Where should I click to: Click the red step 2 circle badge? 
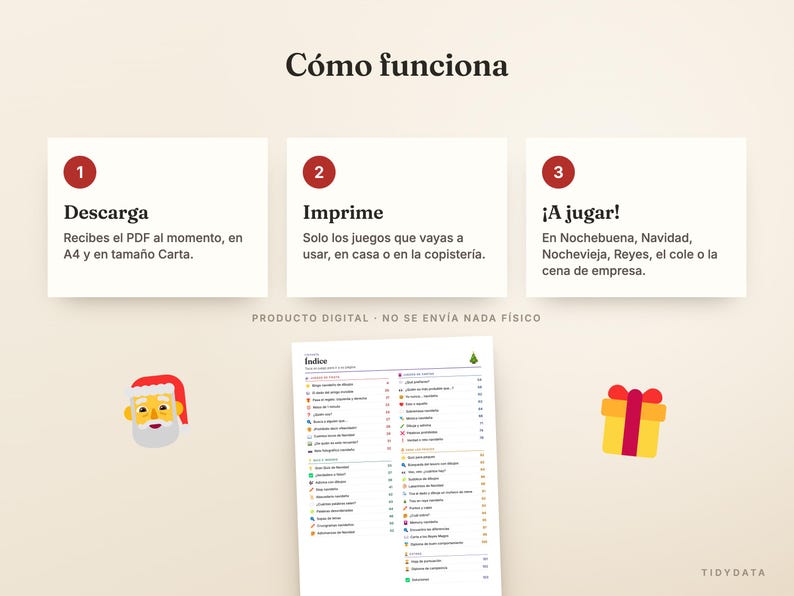pos(319,172)
